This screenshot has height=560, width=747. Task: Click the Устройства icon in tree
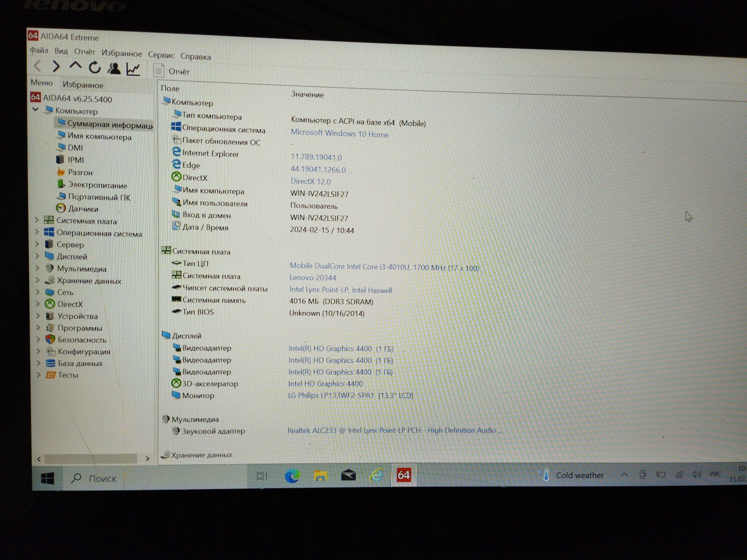pos(50,316)
